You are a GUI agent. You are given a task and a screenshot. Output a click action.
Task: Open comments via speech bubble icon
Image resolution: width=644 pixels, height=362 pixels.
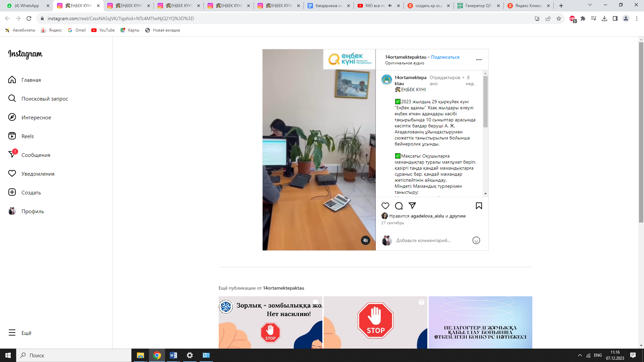399,206
